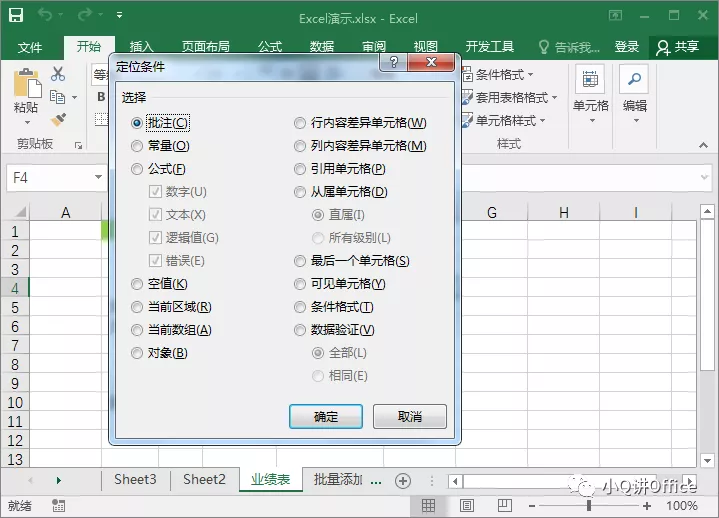Switch to the Sheet2 worksheet tab
This screenshot has height=518, width=719.
(205, 479)
